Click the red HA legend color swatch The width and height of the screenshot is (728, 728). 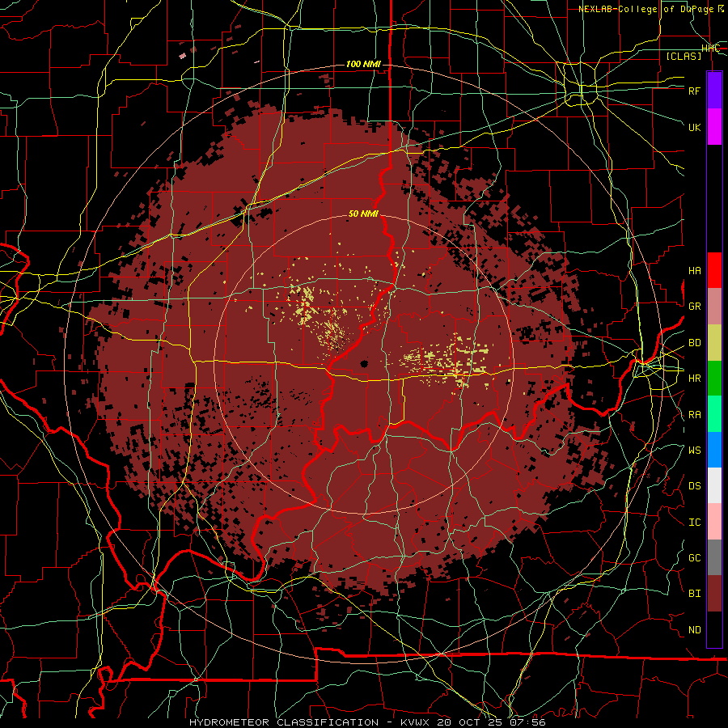[x=714, y=270]
